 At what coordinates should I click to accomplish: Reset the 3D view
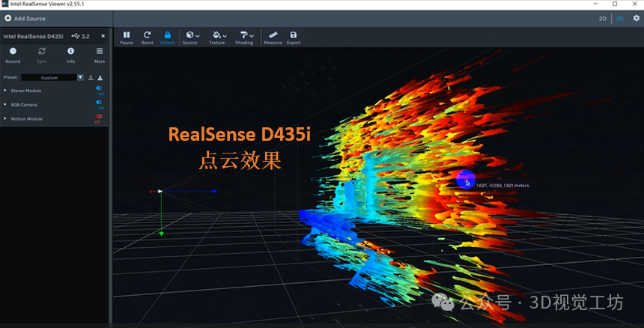point(147,37)
